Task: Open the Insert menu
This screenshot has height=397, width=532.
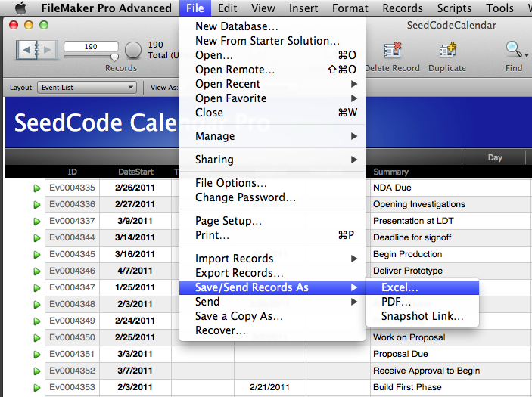Action: tap(303, 8)
